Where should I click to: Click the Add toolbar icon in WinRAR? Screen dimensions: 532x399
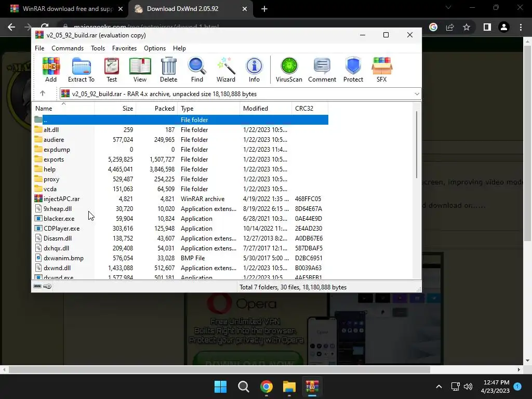(51, 70)
